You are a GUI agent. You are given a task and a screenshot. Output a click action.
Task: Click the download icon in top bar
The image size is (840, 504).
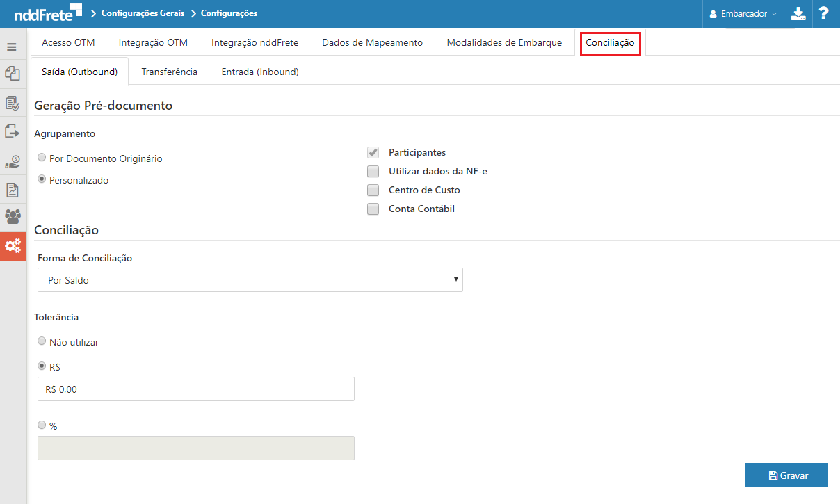(x=798, y=13)
